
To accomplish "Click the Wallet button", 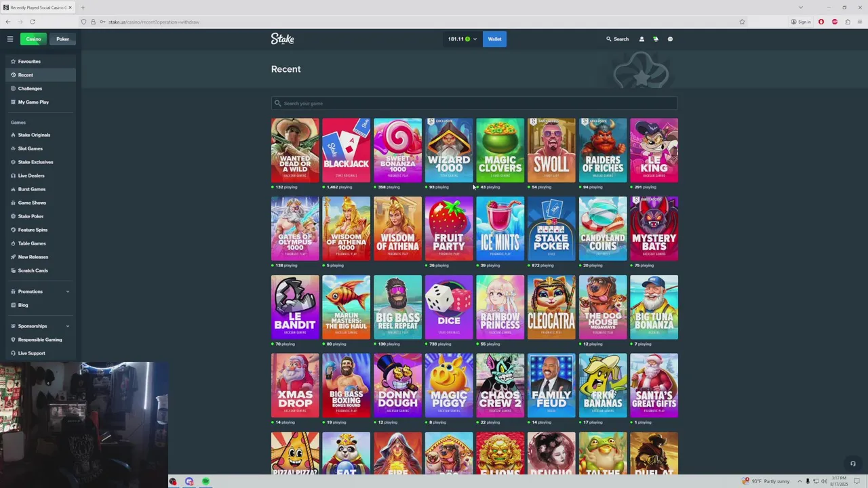I will (495, 39).
